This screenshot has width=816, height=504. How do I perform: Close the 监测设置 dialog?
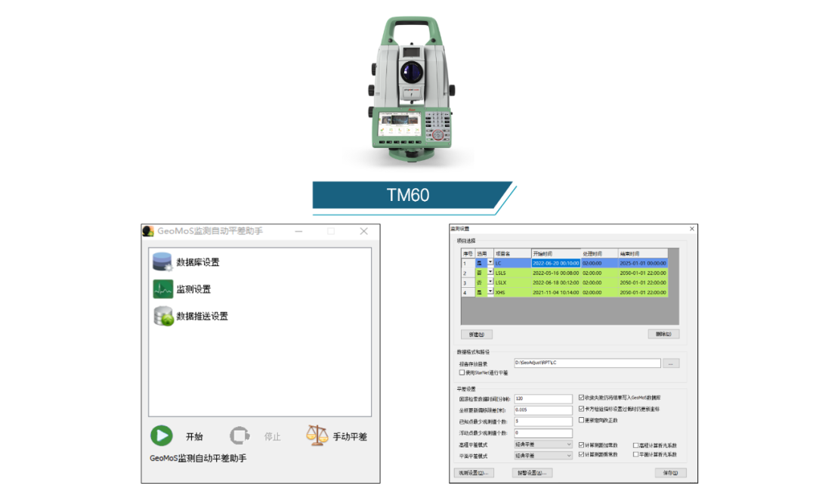click(x=691, y=228)
